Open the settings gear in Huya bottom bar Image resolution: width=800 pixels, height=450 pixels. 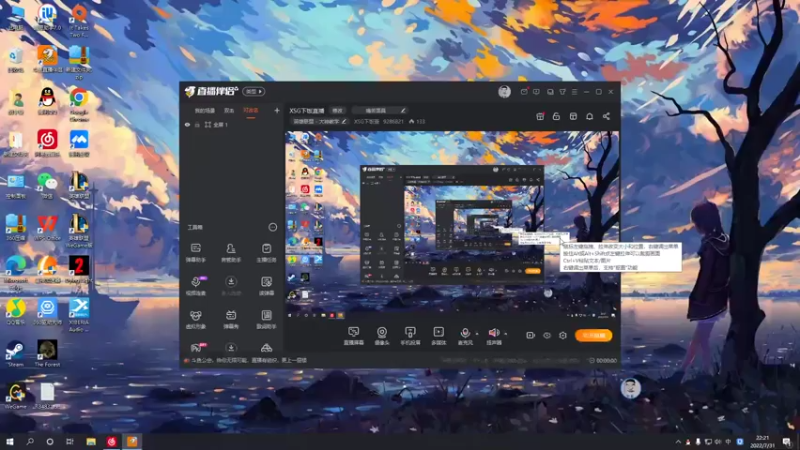563,335
